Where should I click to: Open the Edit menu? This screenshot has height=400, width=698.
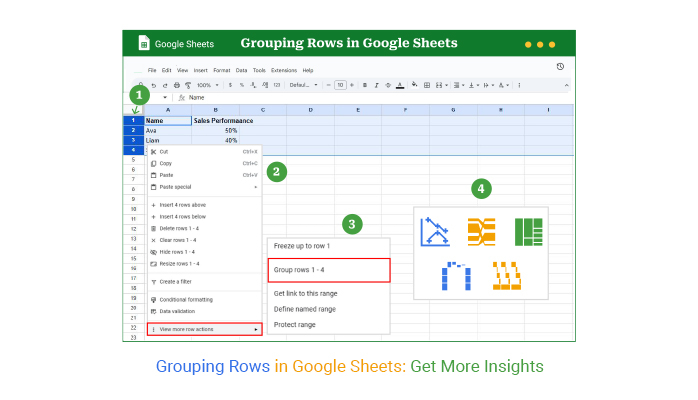pyautogui.click(x=166, y=70)
